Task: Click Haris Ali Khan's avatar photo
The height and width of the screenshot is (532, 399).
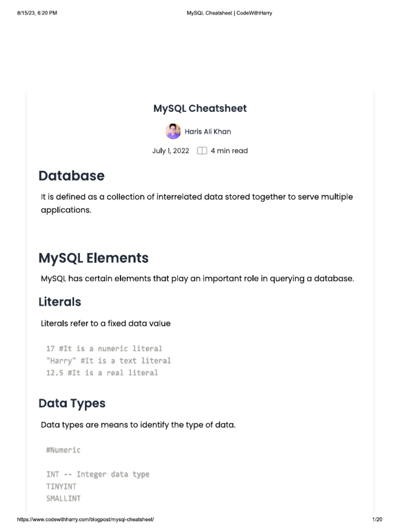Action: pyautogui.click(x=173, y=131)
